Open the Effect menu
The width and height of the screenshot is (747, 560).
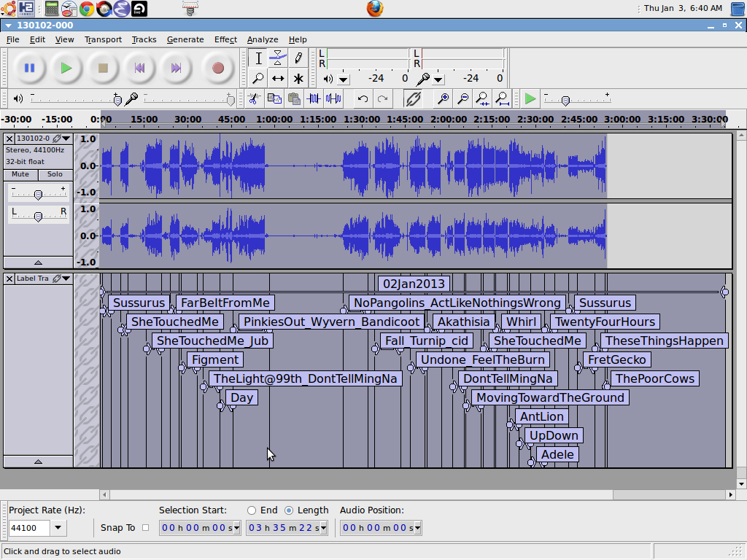coord(225,39)
